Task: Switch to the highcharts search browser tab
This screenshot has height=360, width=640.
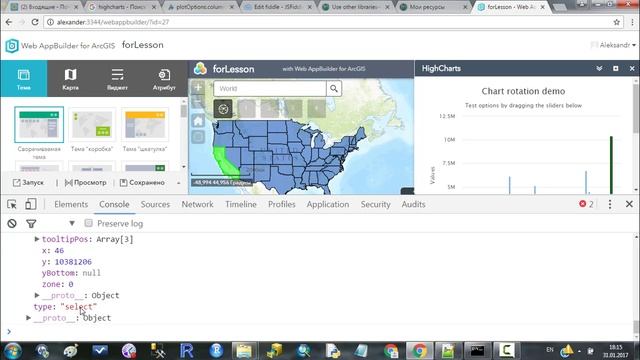Action: point(121,7)
